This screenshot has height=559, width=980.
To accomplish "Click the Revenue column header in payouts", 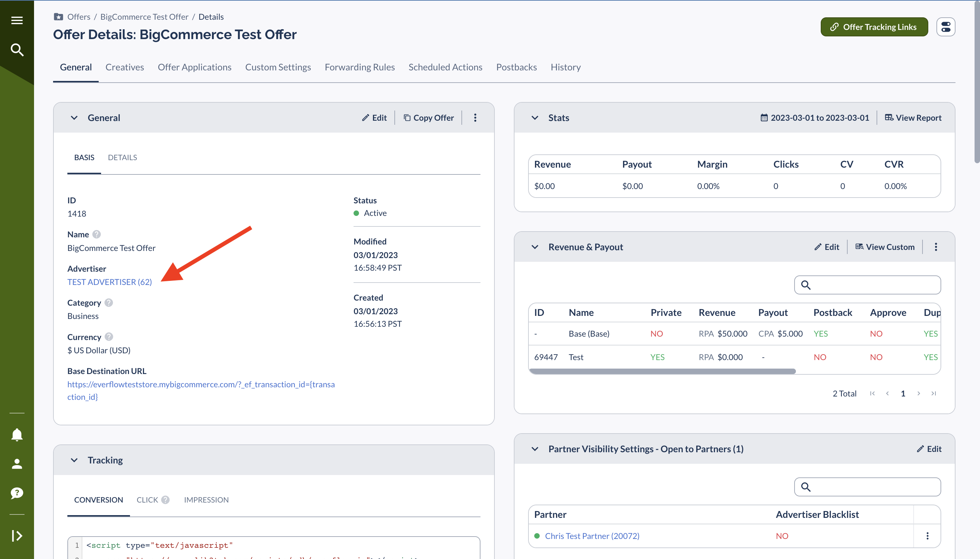I will point(717,312).
